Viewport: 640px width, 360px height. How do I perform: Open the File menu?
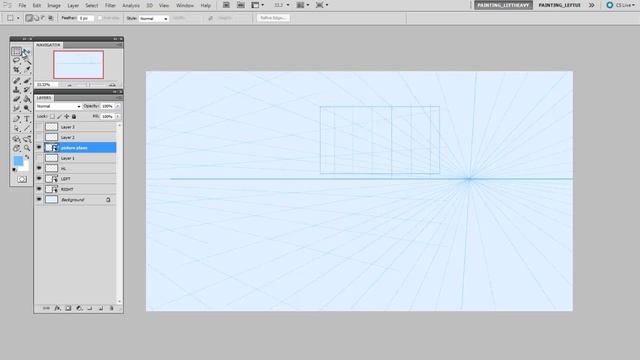click(x=22, y=6)
